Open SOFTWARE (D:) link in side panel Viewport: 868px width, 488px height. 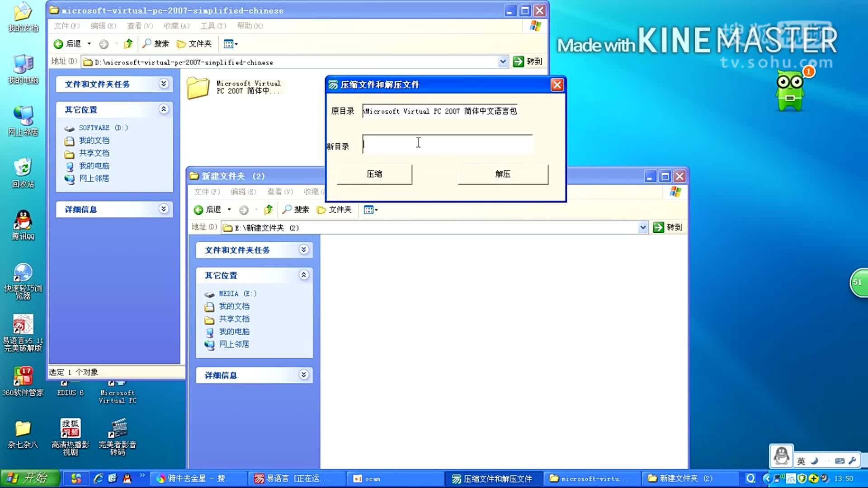click(103, 128)
